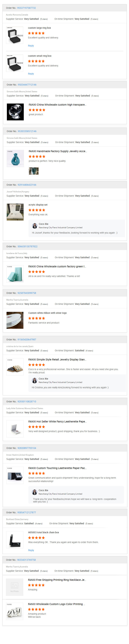Open the custom small ring box thumbnail
Screen dimensions: 129x644
14,63
